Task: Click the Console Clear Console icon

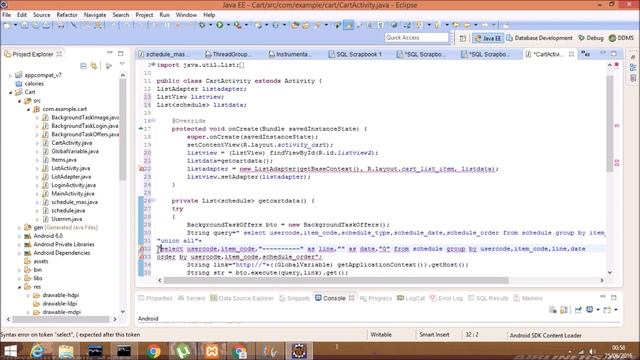Action: (553, 310)
